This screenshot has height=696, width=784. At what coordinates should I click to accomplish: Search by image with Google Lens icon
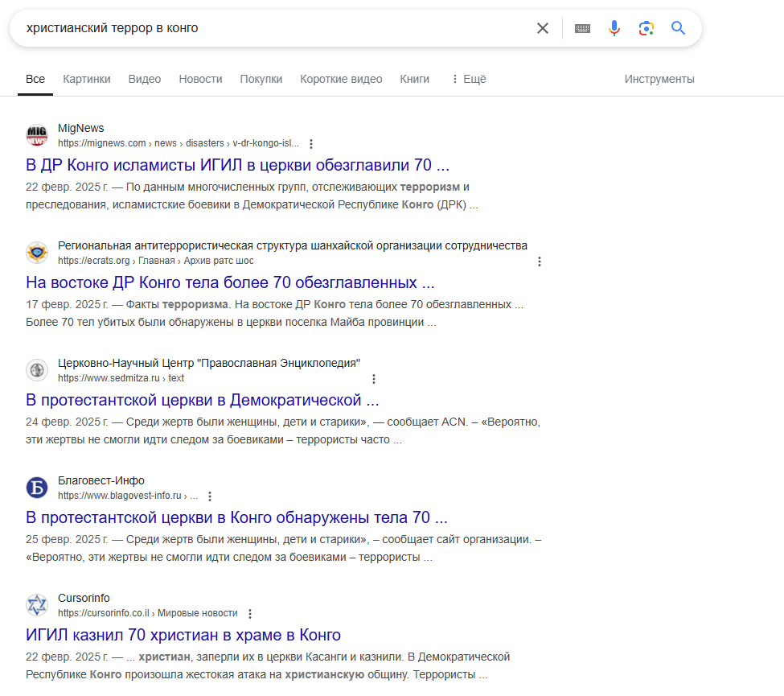point(646,28)
